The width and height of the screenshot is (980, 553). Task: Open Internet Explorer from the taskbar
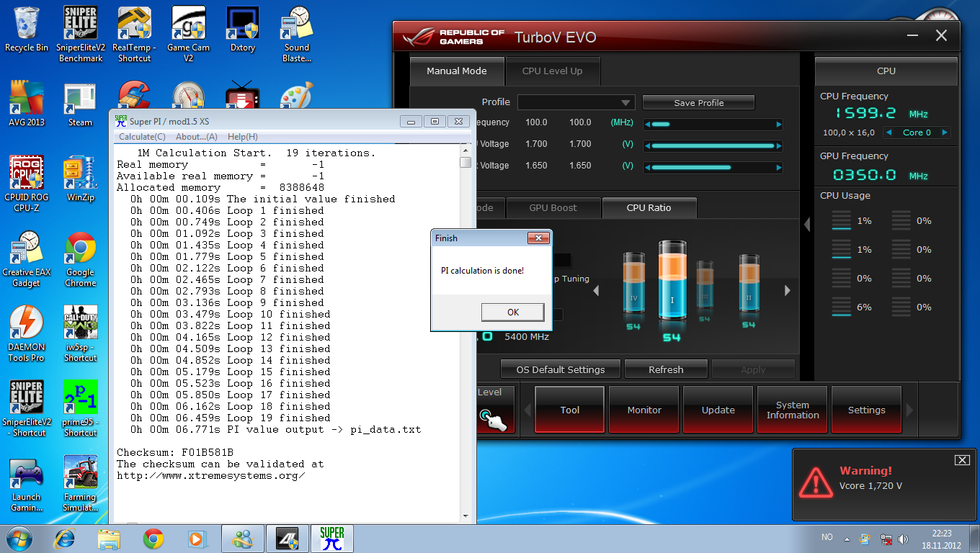point(65,539)
